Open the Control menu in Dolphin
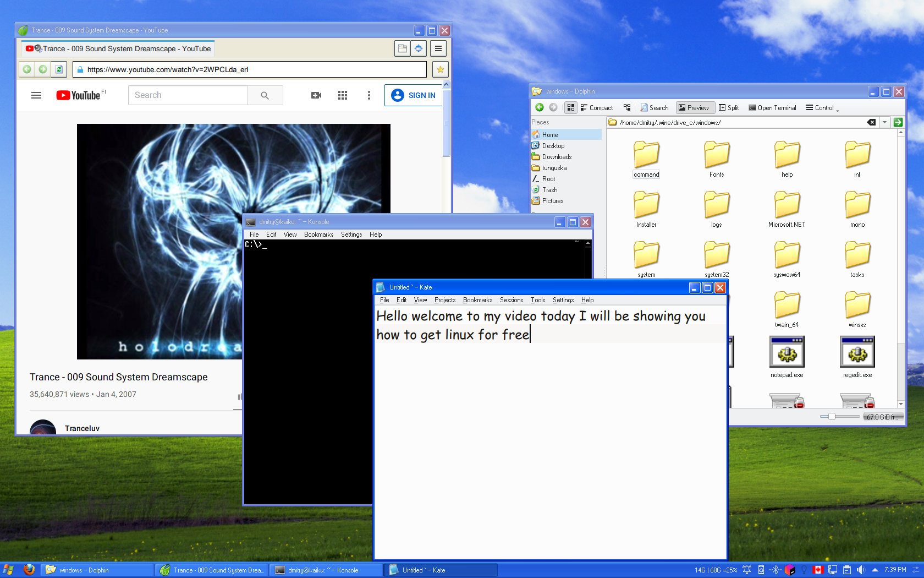 pyautogui.click(x=822, y=107)
